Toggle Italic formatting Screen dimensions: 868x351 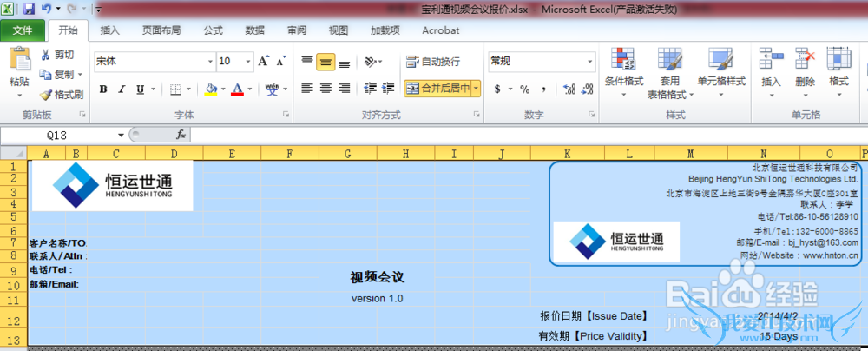click(x=122, y=89)
